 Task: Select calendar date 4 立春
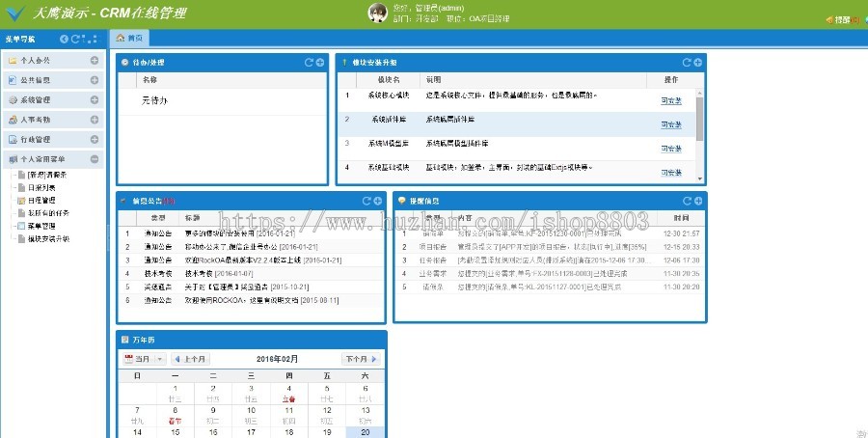(x=289, y=394)
